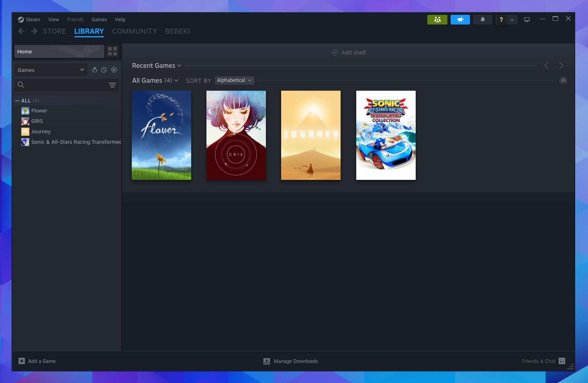The height and width of the screenshot is (383, 588).
Task: Click the Add shelf button
Action: click(x=349, y=52)
